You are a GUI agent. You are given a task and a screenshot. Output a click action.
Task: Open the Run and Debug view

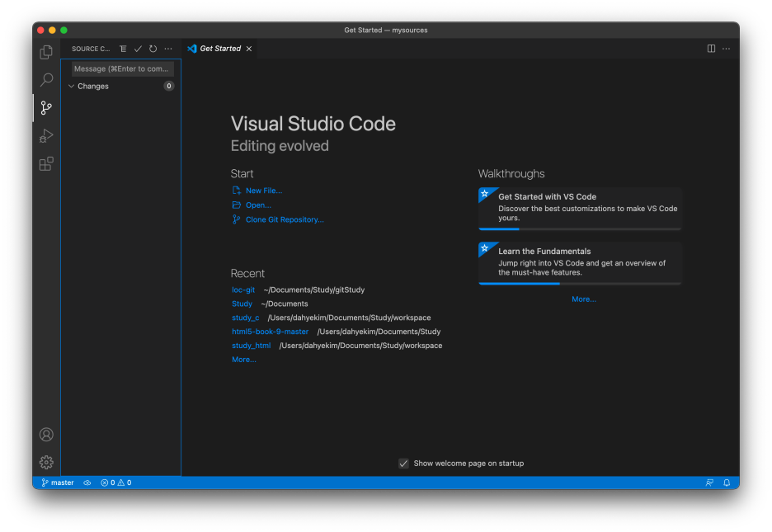click(x=46, y=136)
